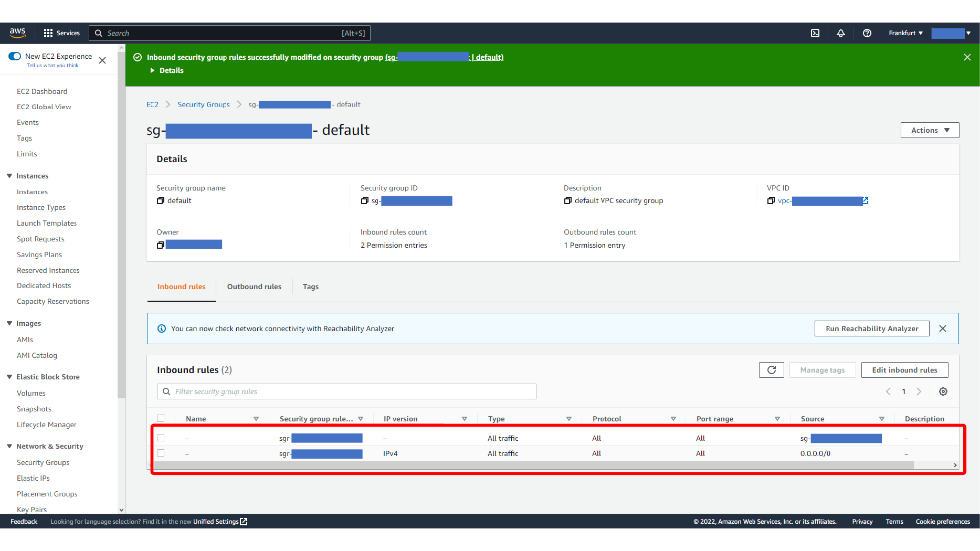The image size is (980, 551).
Task: Sort by IP version column arrow
Action: click(x=465, y=419)
